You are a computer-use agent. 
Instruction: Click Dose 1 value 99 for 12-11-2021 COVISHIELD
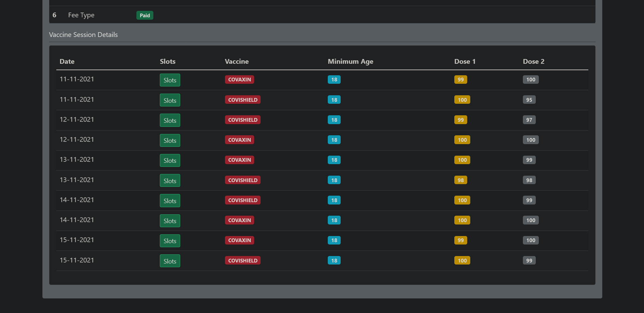[x=461, y=120]
